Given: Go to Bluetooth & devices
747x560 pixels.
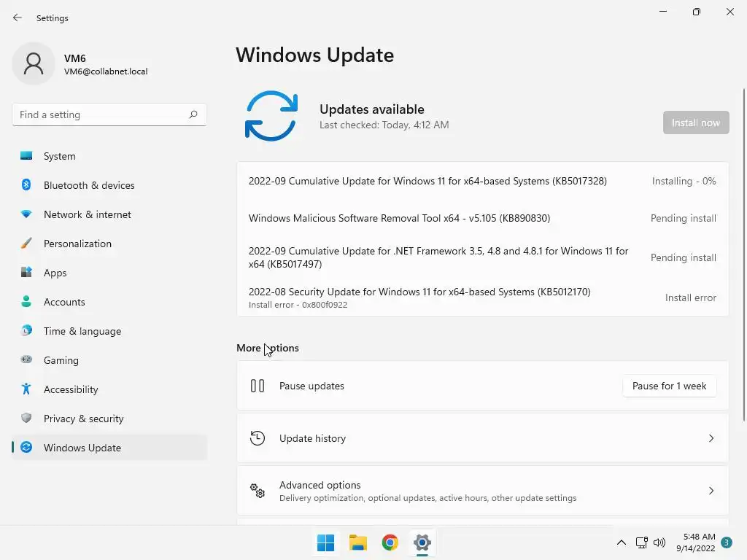Looking at the screenshot, I should (x=109, y=185).
